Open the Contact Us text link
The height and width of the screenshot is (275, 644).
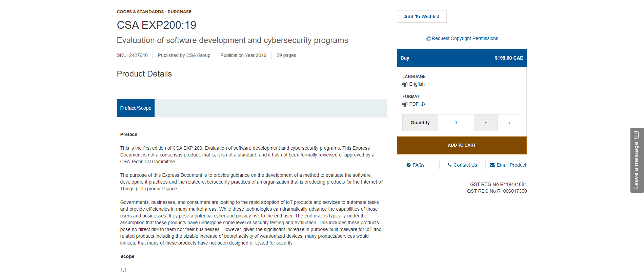point(465,165)
